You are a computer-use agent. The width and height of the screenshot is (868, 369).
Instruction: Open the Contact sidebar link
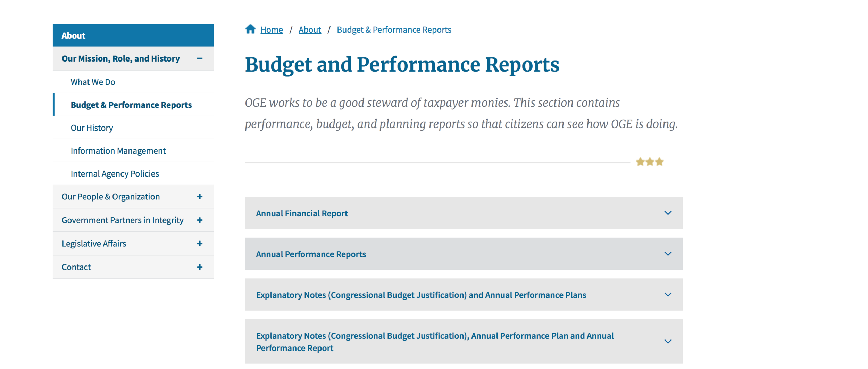pyautogui.click(x=76, y=267)
